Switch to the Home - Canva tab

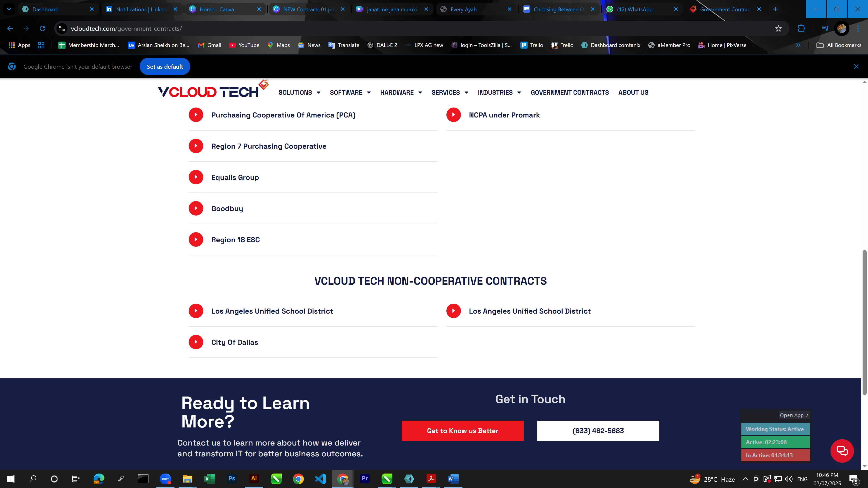(225, 9)
